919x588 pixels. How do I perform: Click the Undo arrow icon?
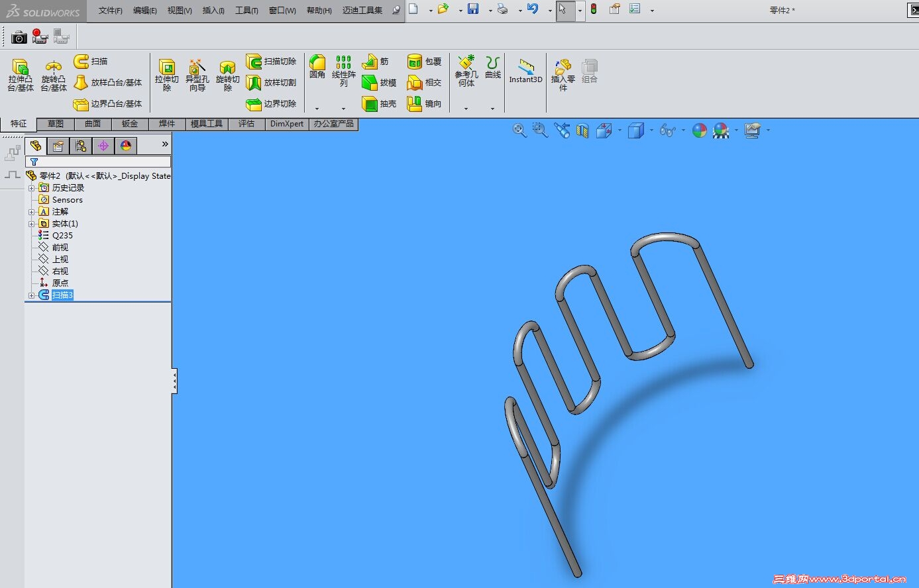[x=533, y=9]
